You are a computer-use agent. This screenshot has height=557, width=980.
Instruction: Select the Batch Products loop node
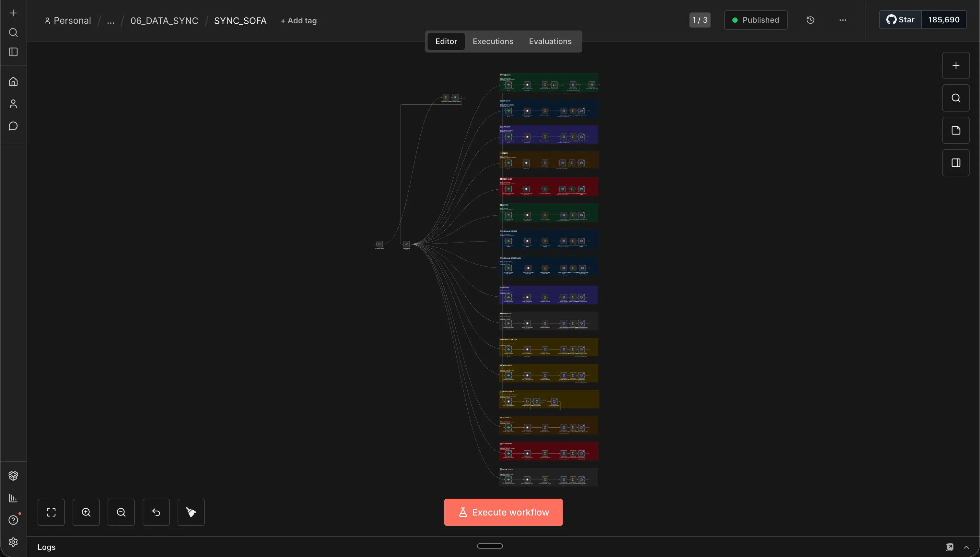[554, 85]
